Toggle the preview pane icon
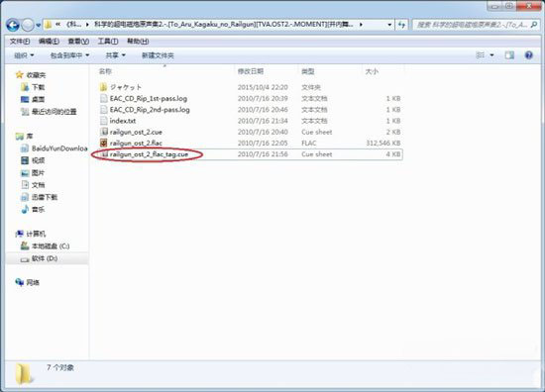The image size is (545, 392). 509,55
